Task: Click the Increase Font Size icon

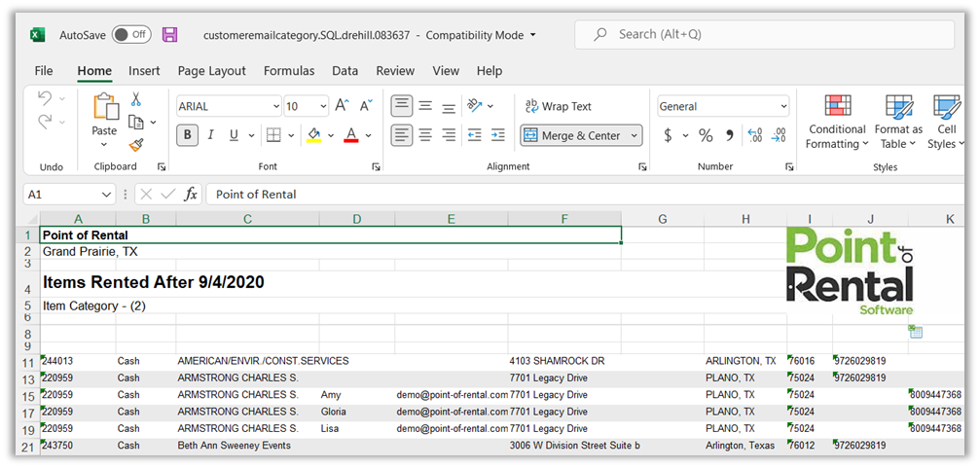Action: (342, 106)
